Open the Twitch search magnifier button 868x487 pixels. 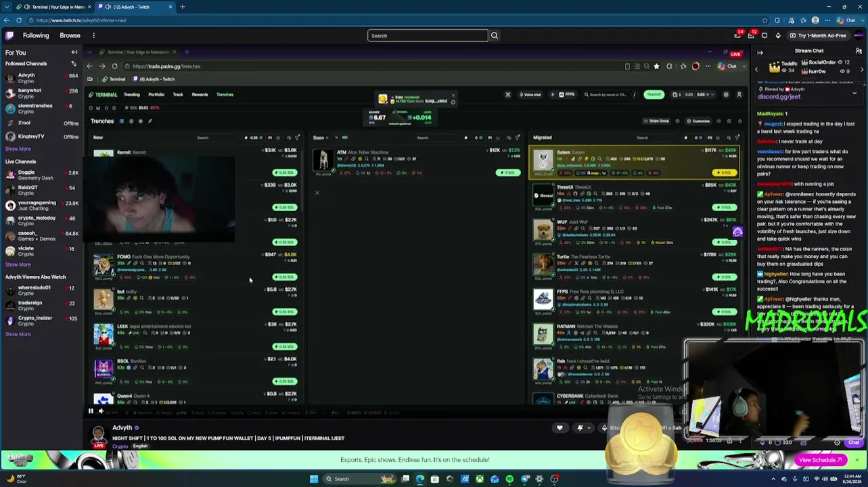(495, 35)
